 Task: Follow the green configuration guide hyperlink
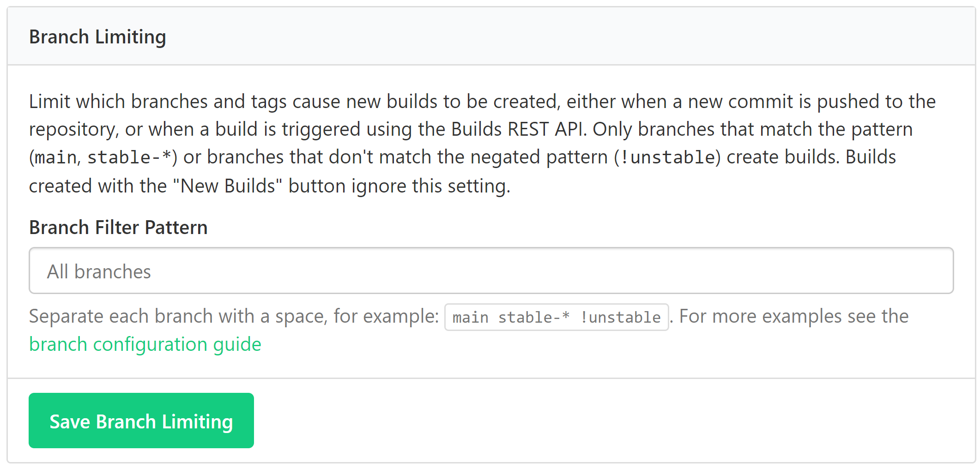coord(145,344)
